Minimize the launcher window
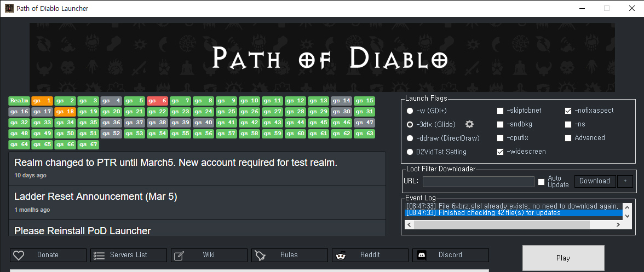The width and height of the screenshot is (644, 272). [x=582, y=8]
